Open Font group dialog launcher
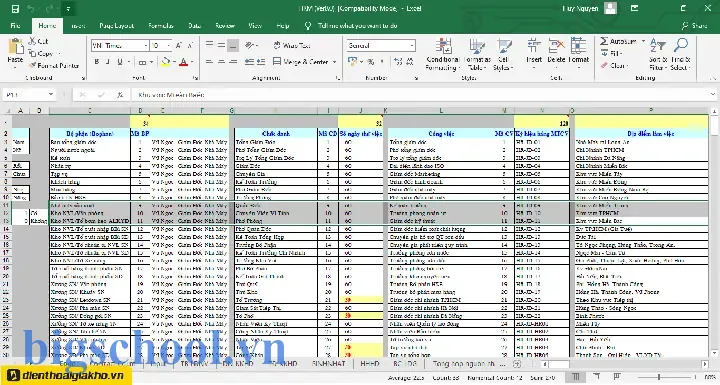Screen dimensions: 720x385 pos(195,78)
